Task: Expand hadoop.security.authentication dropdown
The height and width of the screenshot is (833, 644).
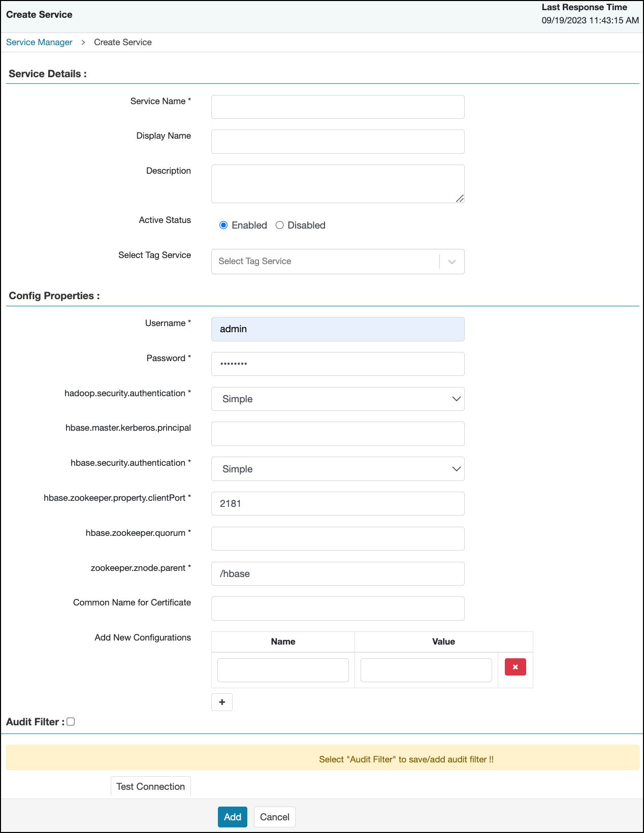Action: (x=338, y=399)
